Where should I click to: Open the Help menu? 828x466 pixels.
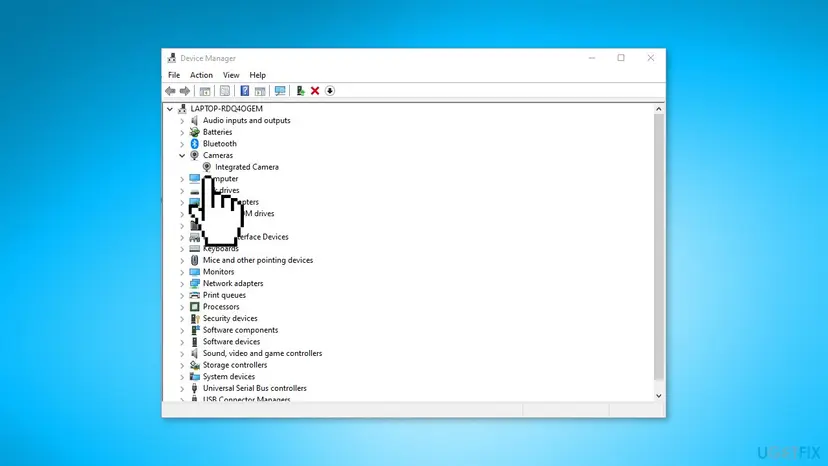(x=258, y=75)
